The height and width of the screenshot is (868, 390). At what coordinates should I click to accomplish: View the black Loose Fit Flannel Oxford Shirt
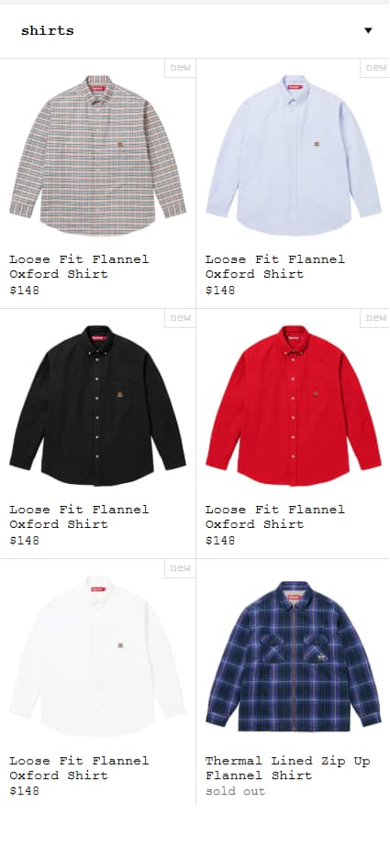pyautogui.click(x=97, y=405)
